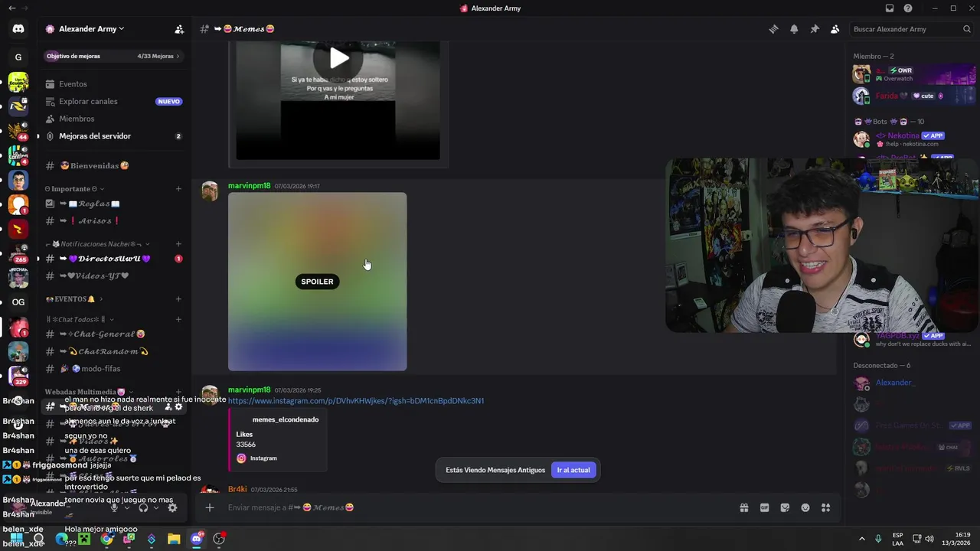Open the Bienvenidas channel
This screenshot has height=551, width=980.
click(113, 166)
